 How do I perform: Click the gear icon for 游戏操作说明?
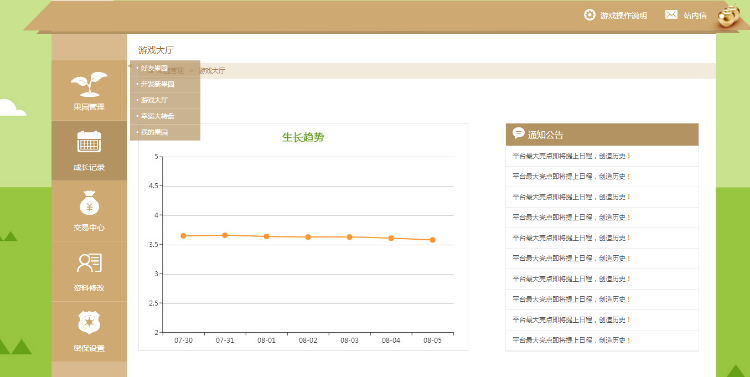pos(589,15)
